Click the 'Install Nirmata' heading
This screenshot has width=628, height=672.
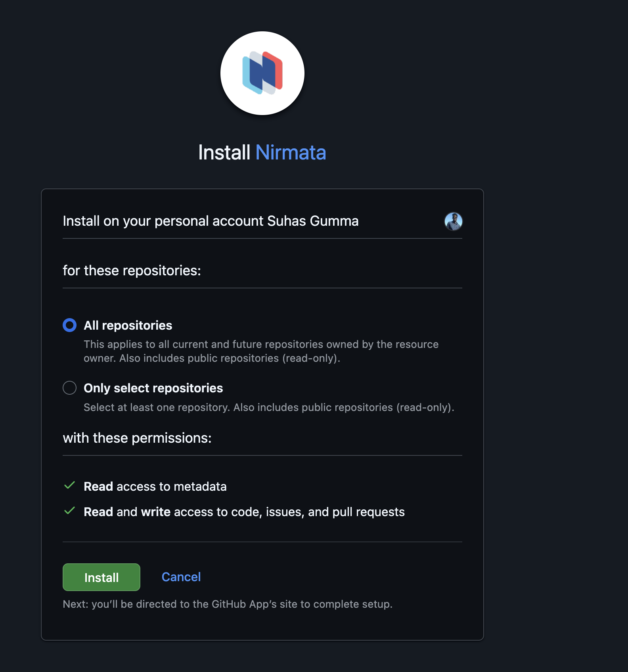[x=262, y=152]
